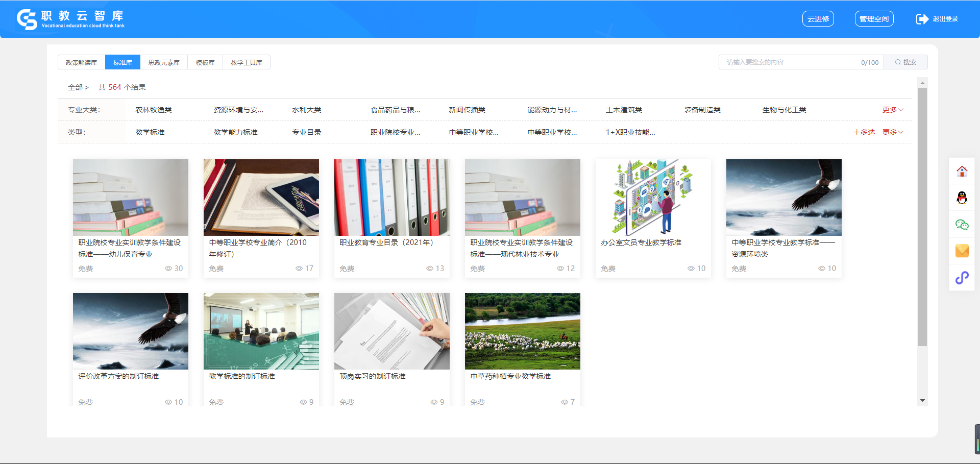Screen dimensions: 980x464
Task: Open the 教学工具库 tab
Action: pos(246,62)
